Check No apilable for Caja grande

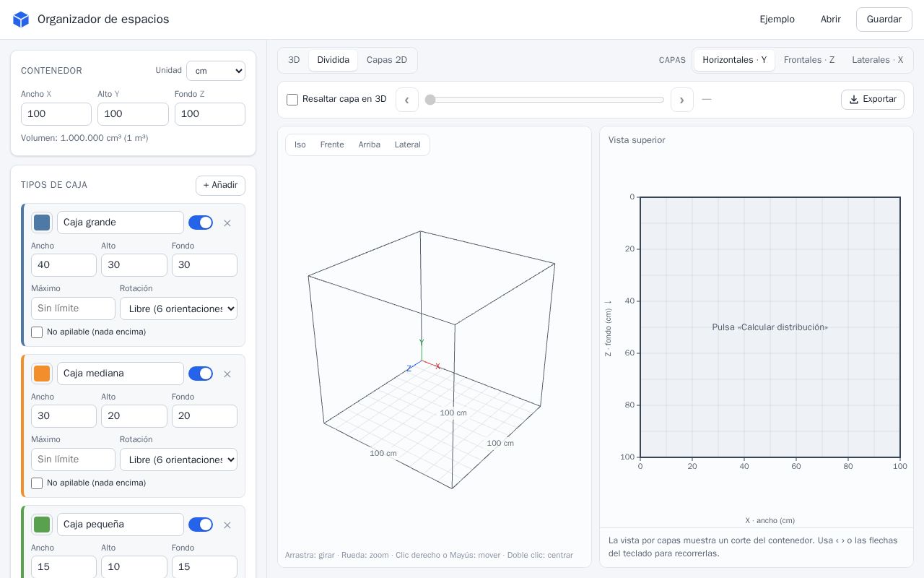(37, 332)
